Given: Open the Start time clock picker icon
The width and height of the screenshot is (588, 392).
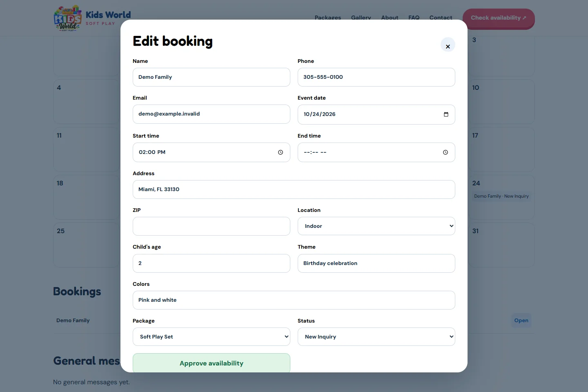Looking at the screenshot, I should [x=281, y=152].
